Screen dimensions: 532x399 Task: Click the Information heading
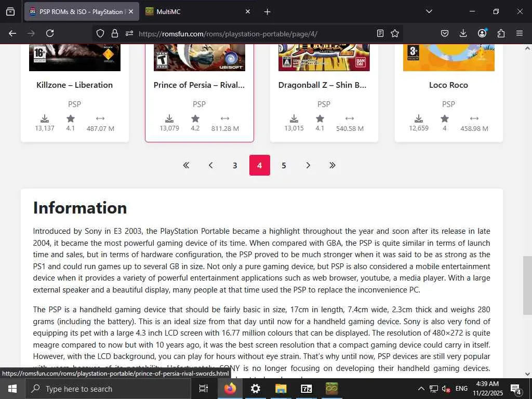(x=80, y=208)
